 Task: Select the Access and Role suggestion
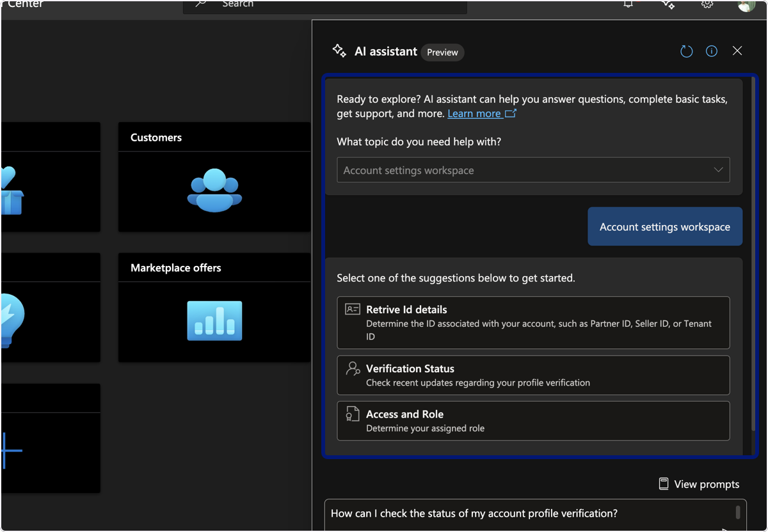pos(533,421)
